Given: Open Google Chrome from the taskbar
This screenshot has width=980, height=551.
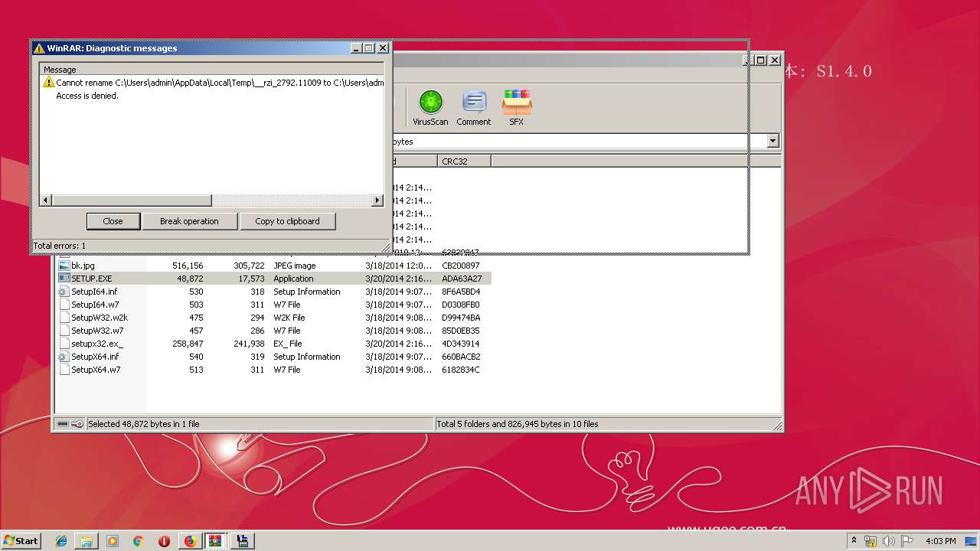Looking at the screenshot, I should [x=138, y=541].
